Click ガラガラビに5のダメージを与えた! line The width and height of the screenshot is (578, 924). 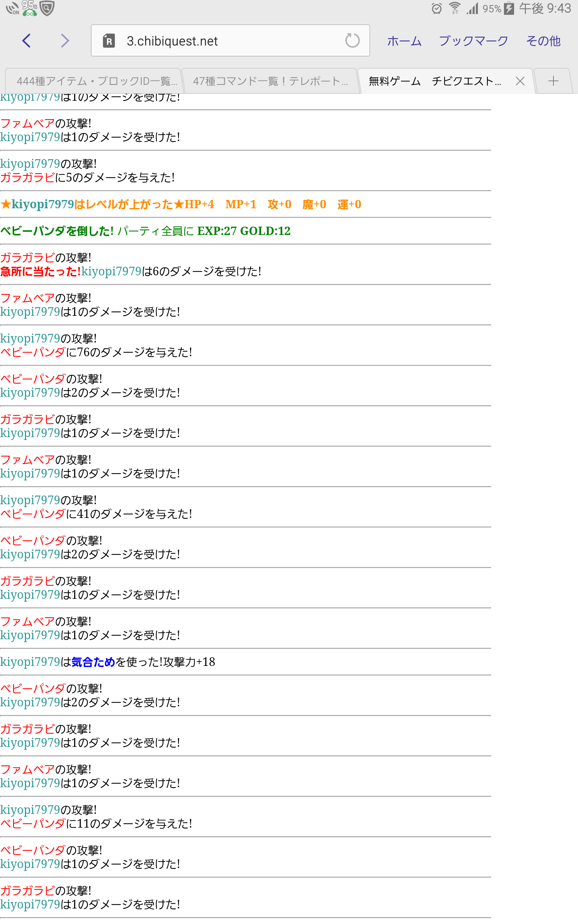coord(87,178)
